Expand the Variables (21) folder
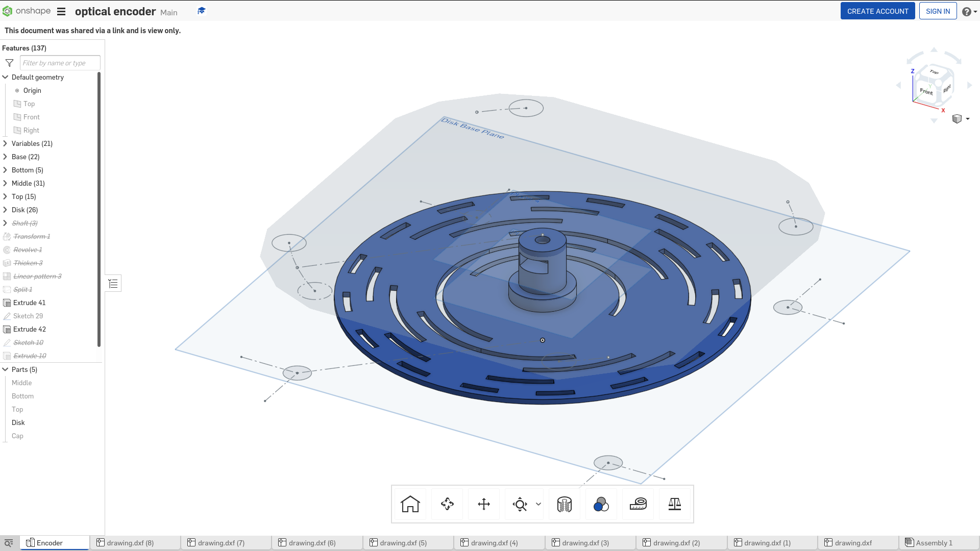980x551 pixels. [6, 143]
